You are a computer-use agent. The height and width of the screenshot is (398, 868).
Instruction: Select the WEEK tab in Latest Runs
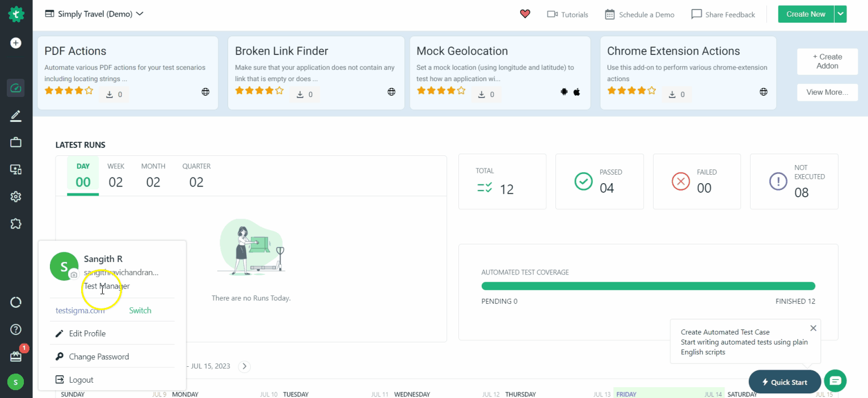(x=116, y=176)
